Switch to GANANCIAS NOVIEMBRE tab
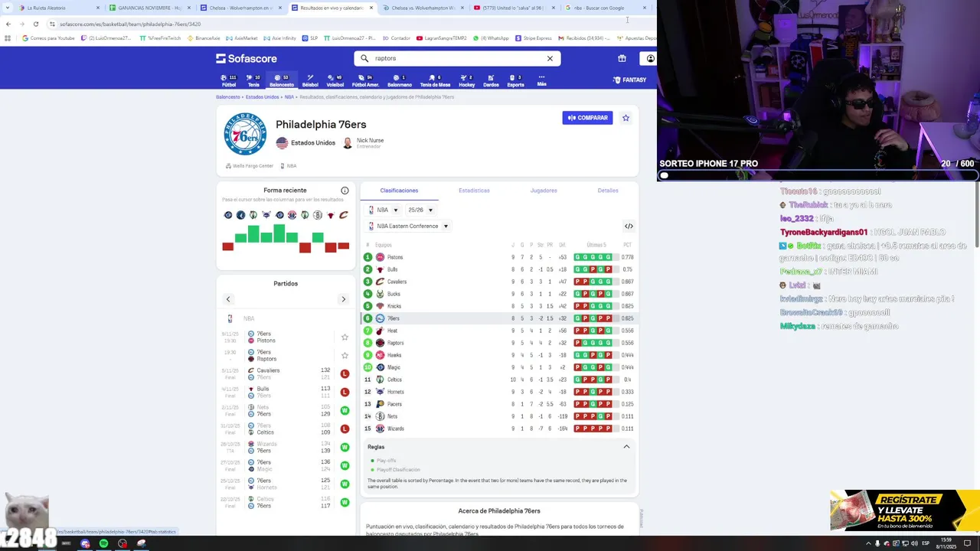Screen dimensions: 980x551 (150, 8)
